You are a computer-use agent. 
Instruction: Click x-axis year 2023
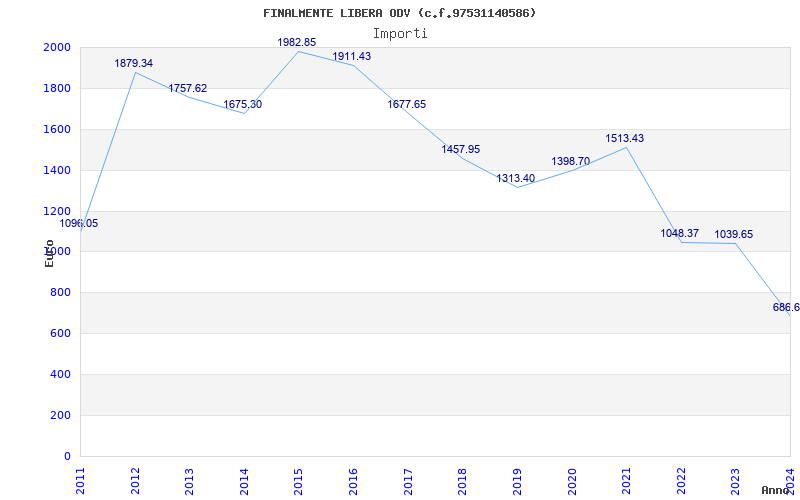coord(735,481)
